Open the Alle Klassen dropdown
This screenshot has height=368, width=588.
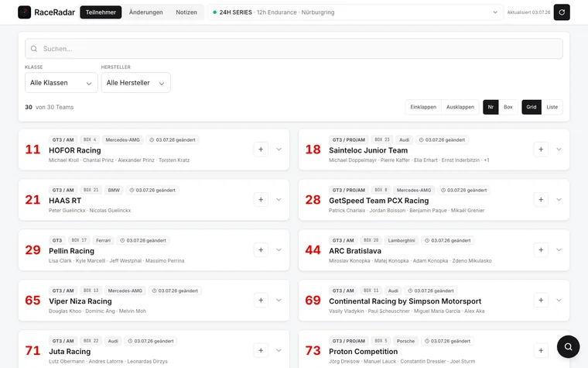point(61,83)
